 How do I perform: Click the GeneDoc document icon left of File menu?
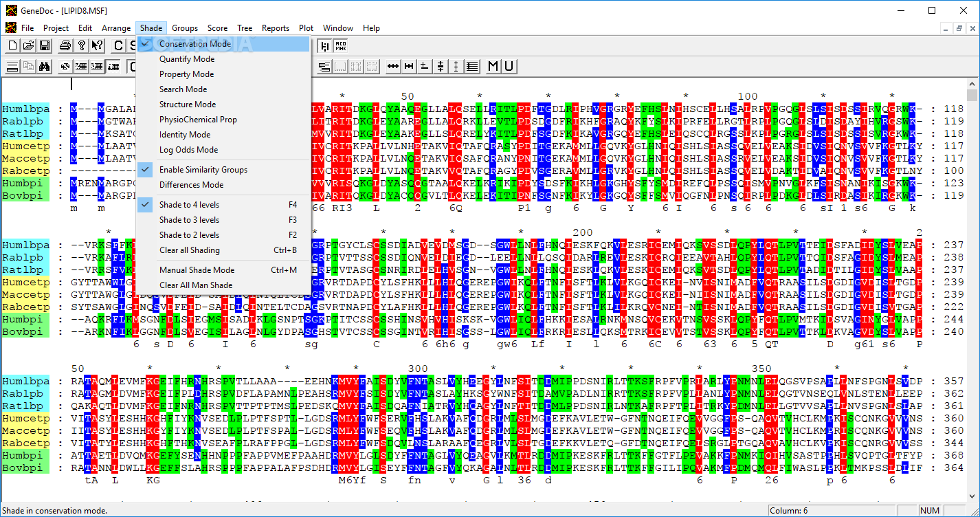tap(10, 28)
